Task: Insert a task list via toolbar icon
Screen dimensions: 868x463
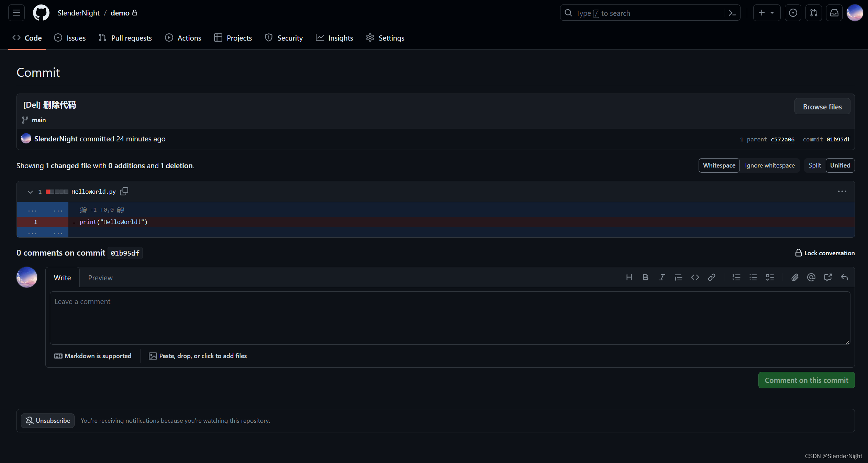Action: (x=770, y=277)
